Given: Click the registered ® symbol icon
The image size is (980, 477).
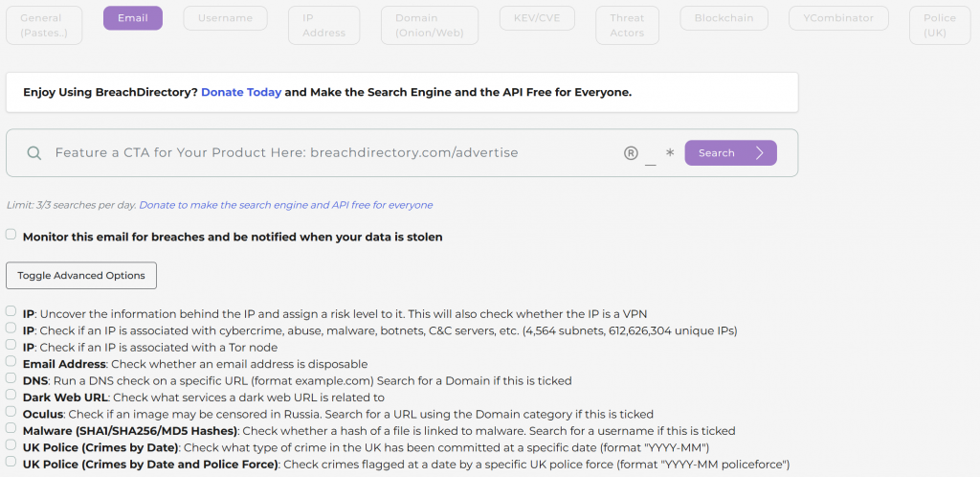Looking at the screenshot, I should 631,153.
